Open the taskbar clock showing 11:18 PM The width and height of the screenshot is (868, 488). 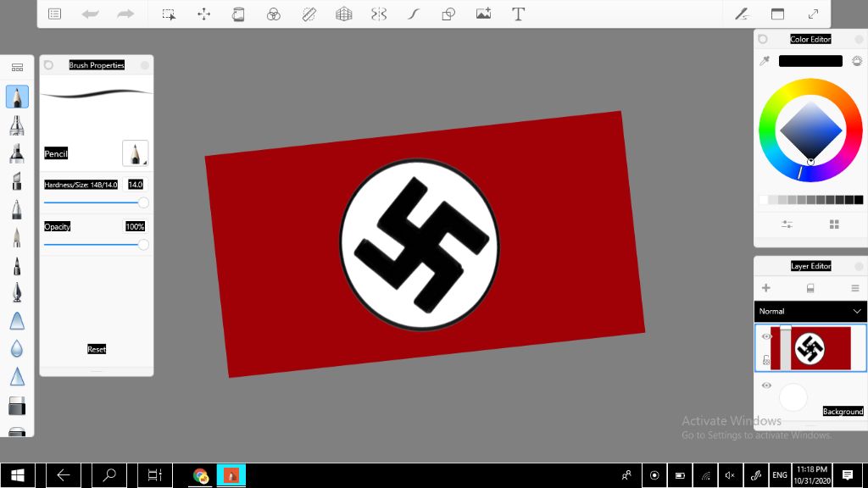point(812,475)
